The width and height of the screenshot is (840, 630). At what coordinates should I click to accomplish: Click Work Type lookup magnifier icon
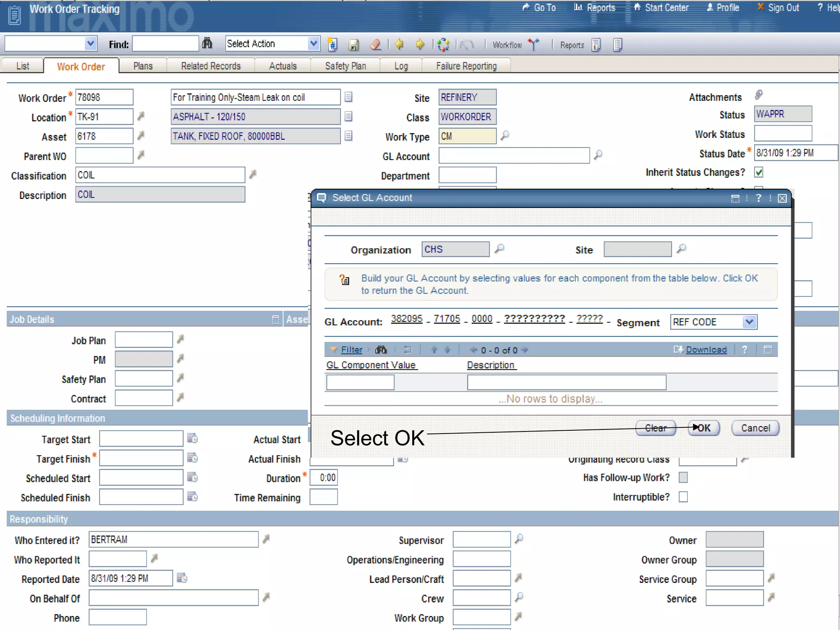click(505, 135)
